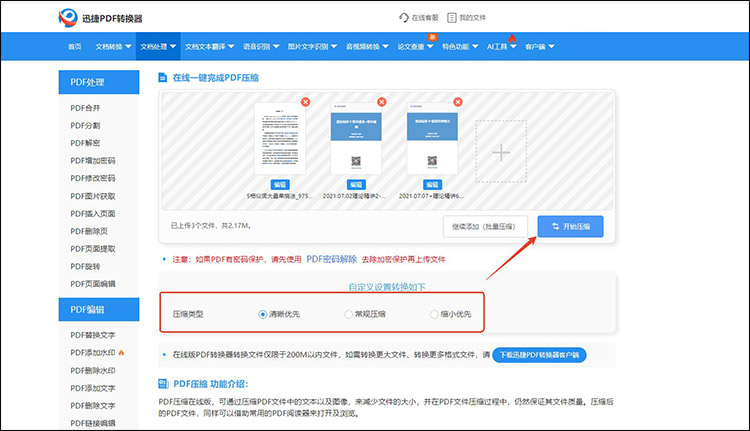
Task: Click the PDF编辑 sidebar header
Action: (99, 309)
